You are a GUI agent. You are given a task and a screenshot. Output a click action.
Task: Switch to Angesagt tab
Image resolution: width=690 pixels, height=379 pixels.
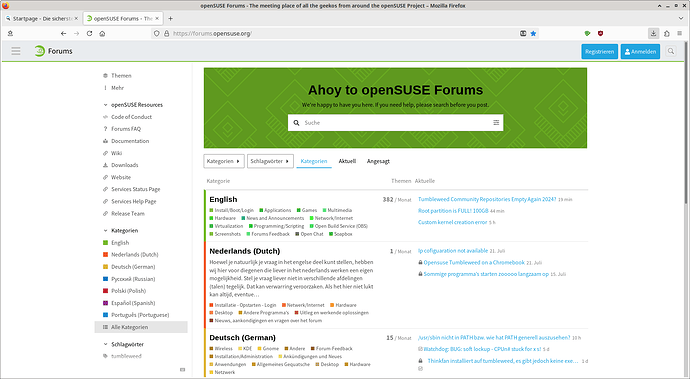coord(378,161)
